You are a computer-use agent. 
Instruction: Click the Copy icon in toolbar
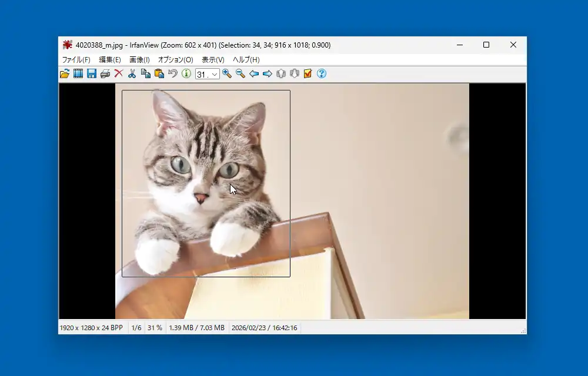coord(145,73)
